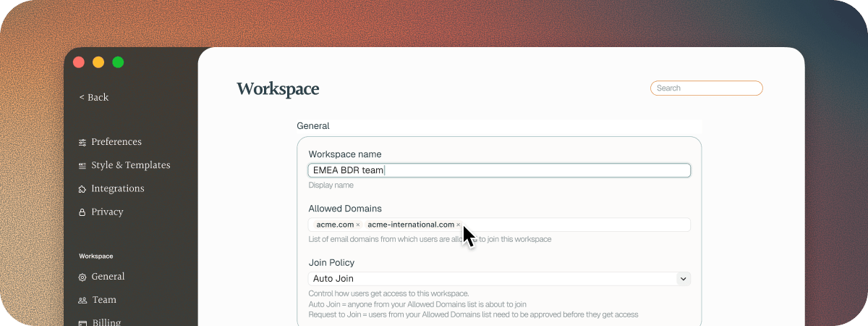
Task: Remove the acme.com domain tag
Action: [358, 225]
